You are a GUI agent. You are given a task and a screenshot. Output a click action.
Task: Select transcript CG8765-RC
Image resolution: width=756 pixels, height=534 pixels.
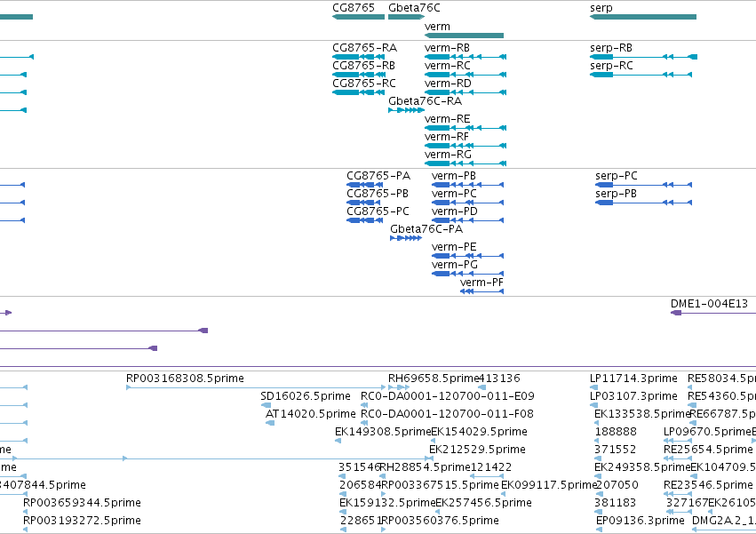[x=359, y=92]
